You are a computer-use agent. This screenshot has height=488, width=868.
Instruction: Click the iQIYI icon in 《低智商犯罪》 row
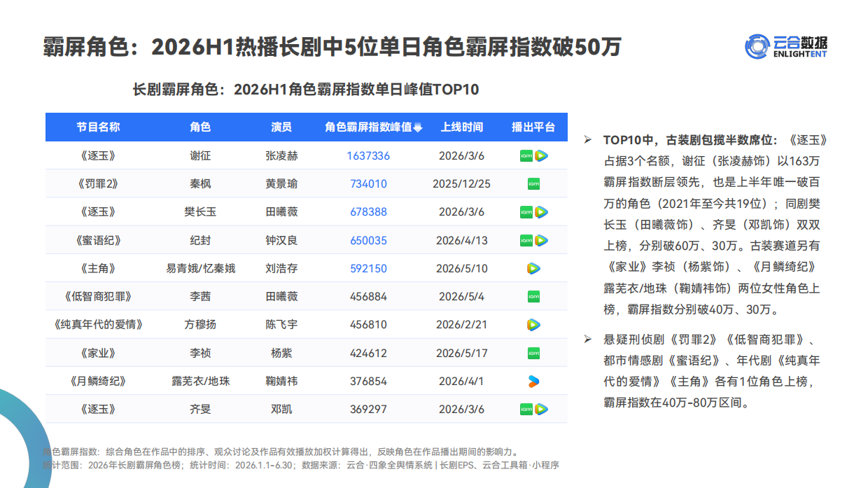coord(533,296)
